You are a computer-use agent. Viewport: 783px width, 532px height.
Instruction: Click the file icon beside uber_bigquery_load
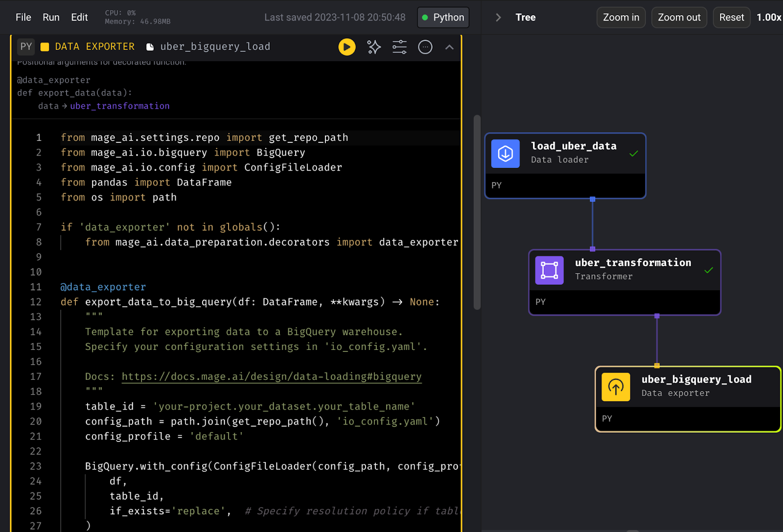coord(150,47)
